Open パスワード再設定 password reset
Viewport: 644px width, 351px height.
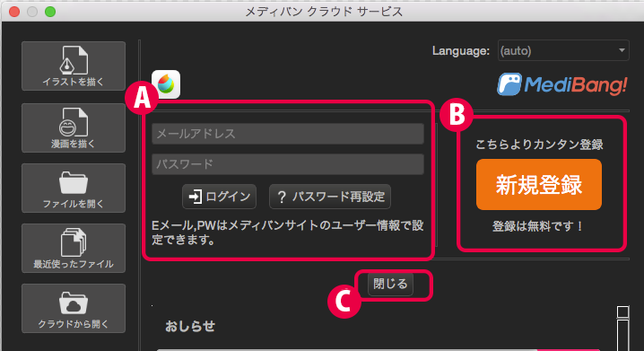[x=330, y=197]
